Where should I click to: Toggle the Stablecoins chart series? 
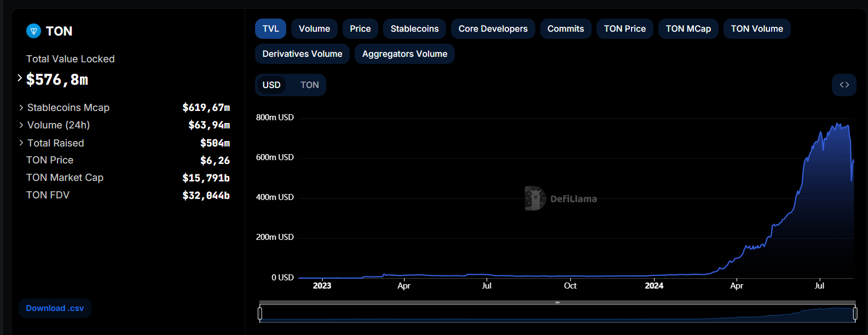click(414, 29)
